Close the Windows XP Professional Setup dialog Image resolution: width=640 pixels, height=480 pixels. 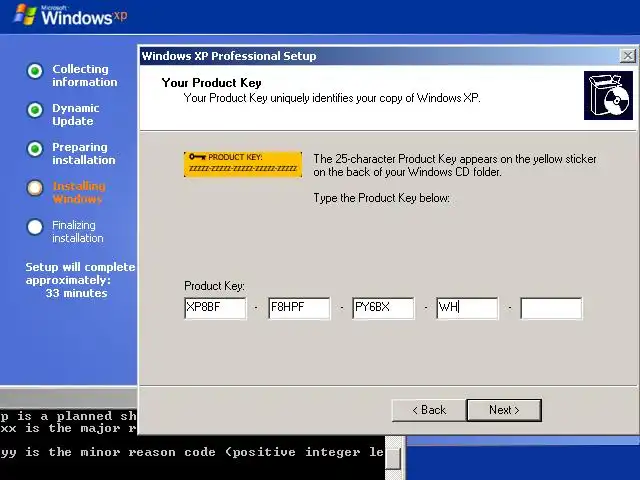pyautogui.click(x=627, y=56)
